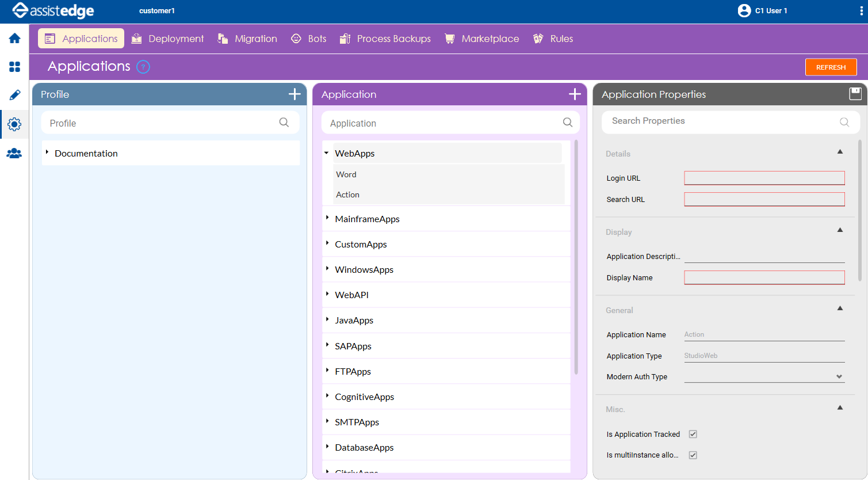The height and width of the screenshot is (480, 868).
Task: Save application properties with floppy disk icon
Action: [855, 94]
